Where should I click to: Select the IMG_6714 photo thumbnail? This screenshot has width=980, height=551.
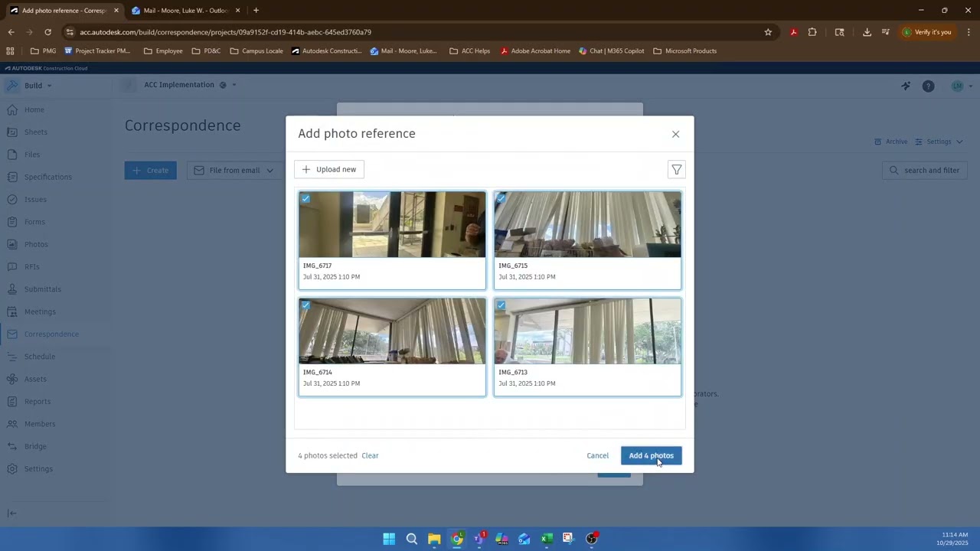coord(392,331)
